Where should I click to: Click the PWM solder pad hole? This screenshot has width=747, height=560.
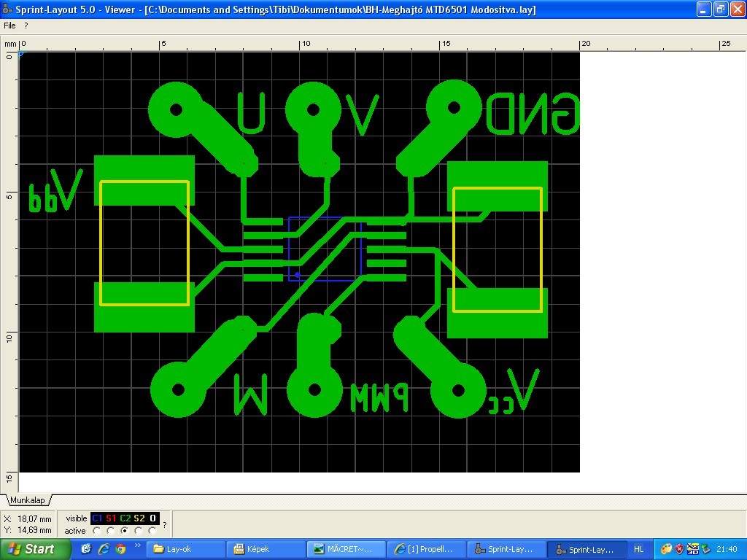pos(314,390)
